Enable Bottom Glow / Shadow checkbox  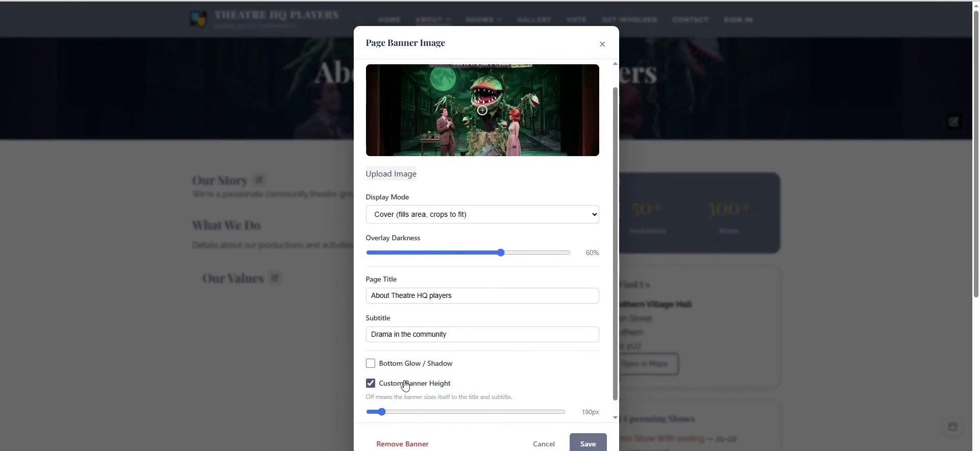[371, 364]
